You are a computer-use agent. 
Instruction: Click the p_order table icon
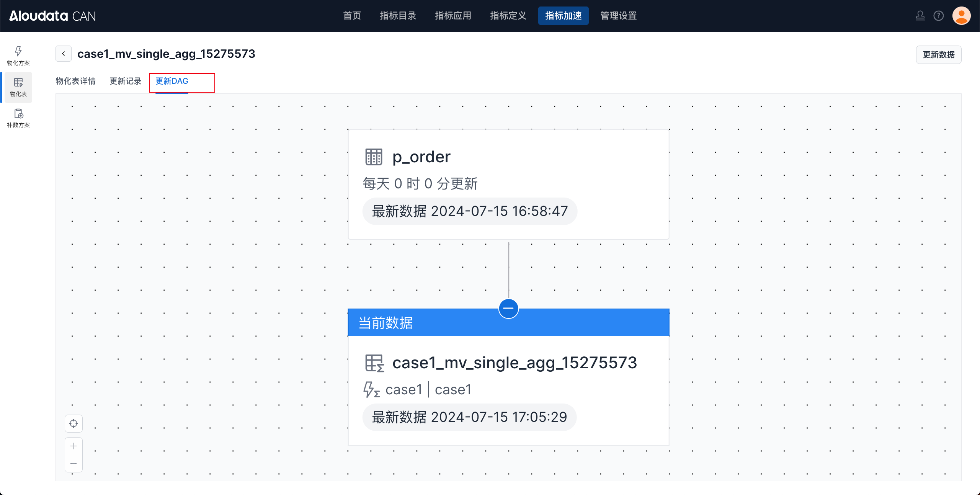point(374,157)
